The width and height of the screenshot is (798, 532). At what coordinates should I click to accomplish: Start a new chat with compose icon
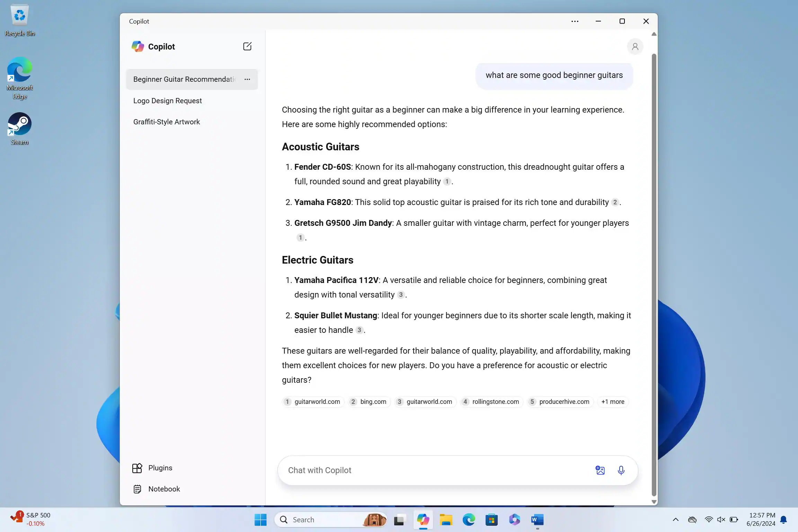point(247,46)
